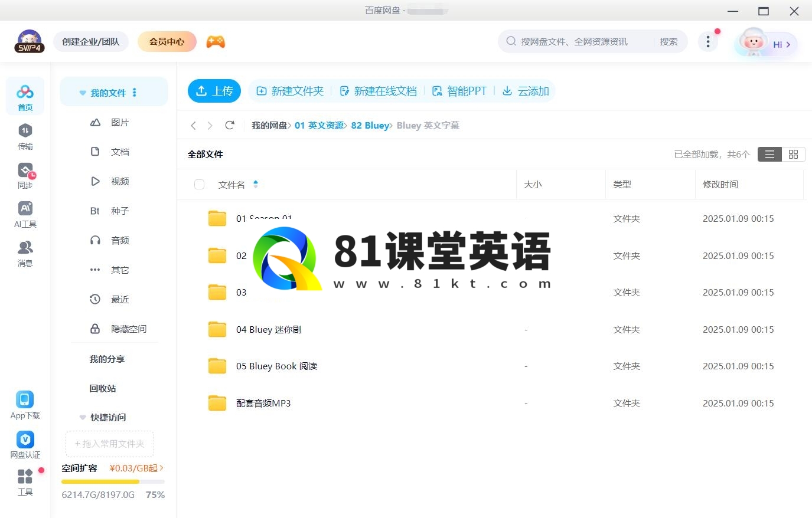Image resolution: width=812 pixels, height=518 pixels.
Task: Click the search magnifier icon
Action: point(511,41)
